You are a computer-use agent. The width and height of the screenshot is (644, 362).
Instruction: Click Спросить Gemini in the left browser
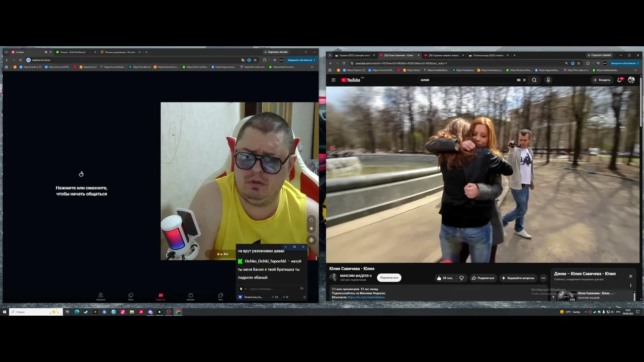276,52
